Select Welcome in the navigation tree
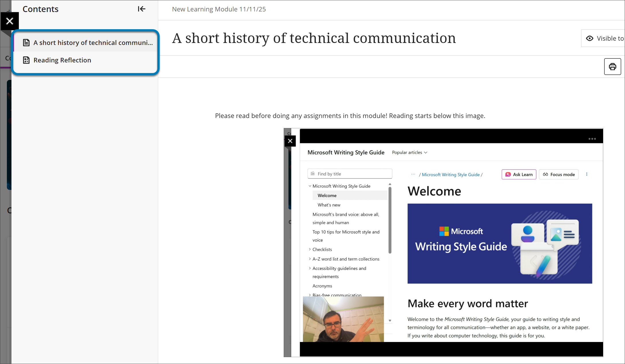The image size is (625, 364). point(327,195)
